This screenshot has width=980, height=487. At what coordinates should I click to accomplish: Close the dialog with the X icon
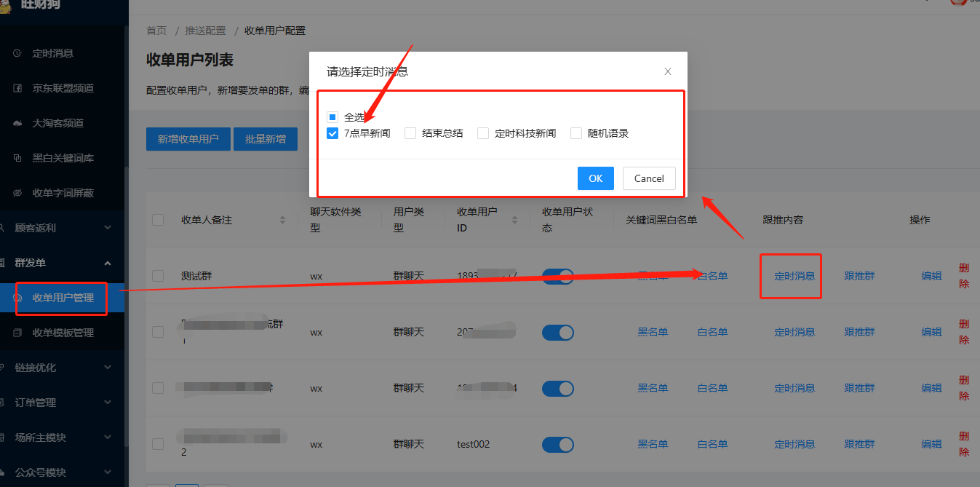coord(668,71)
